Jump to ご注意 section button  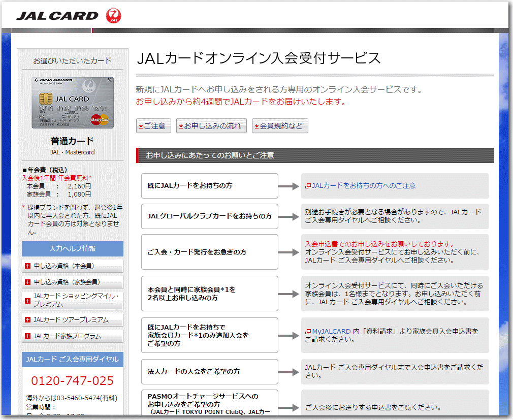click(x=153, y=126)
